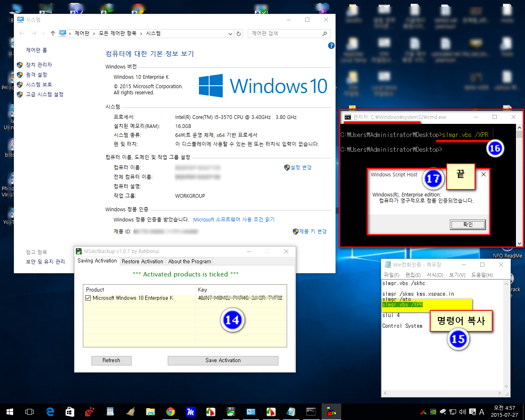Open File Explorer from the taskbar
Screen dimensions: 525x420
point(151,412)
